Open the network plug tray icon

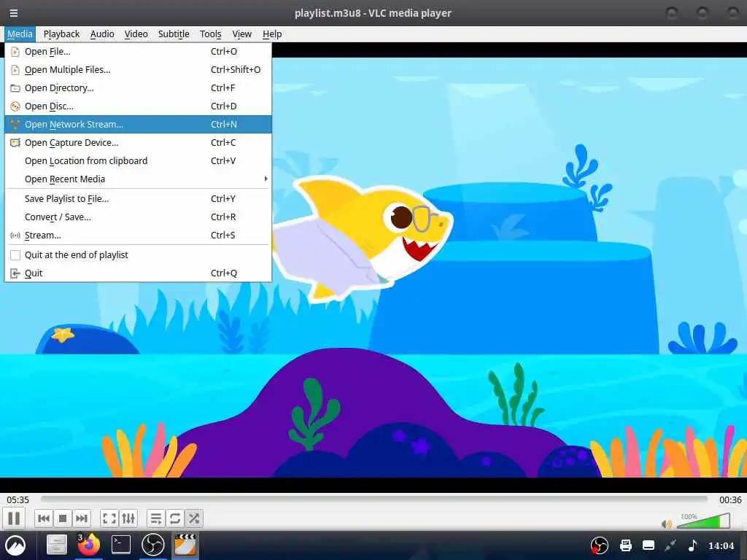click(670, 545)
